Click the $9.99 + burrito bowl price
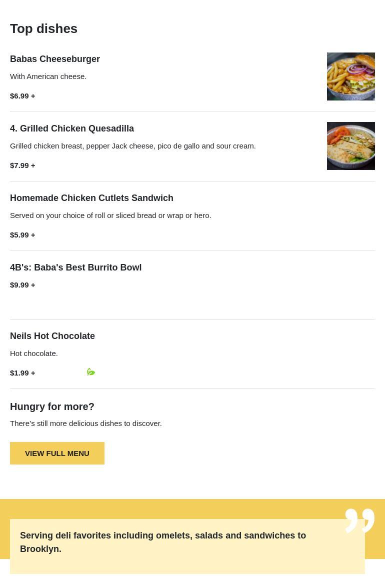 click(x=22, y=284)
